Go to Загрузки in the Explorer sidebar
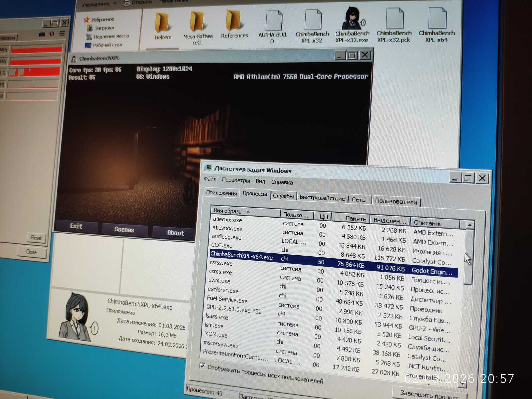 coord(101,28)
